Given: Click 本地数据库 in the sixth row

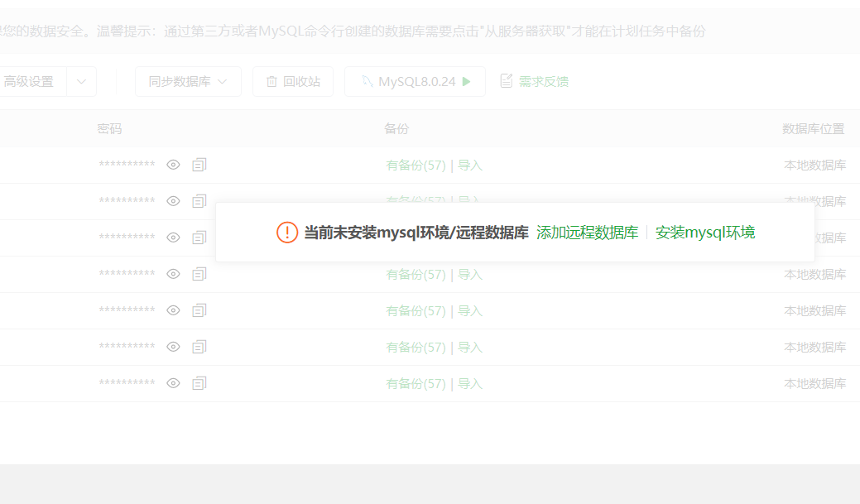Looking at the screenshot, I should click(815, 347).
